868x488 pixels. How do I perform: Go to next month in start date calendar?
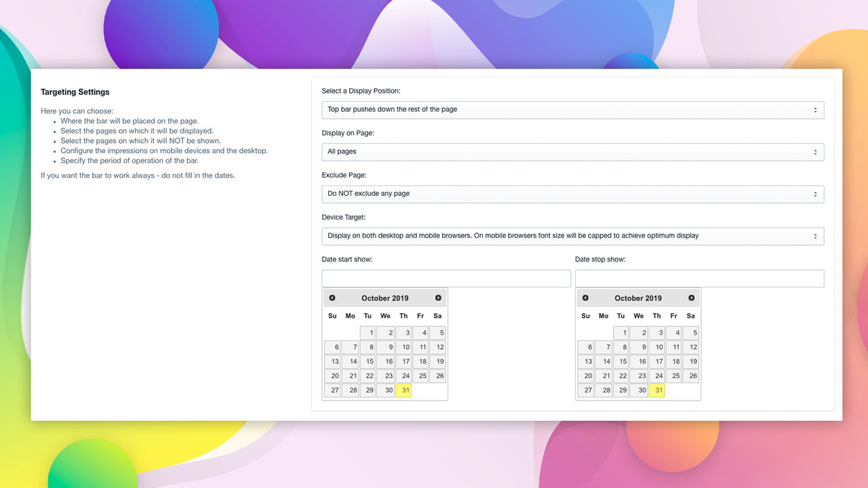438,298
